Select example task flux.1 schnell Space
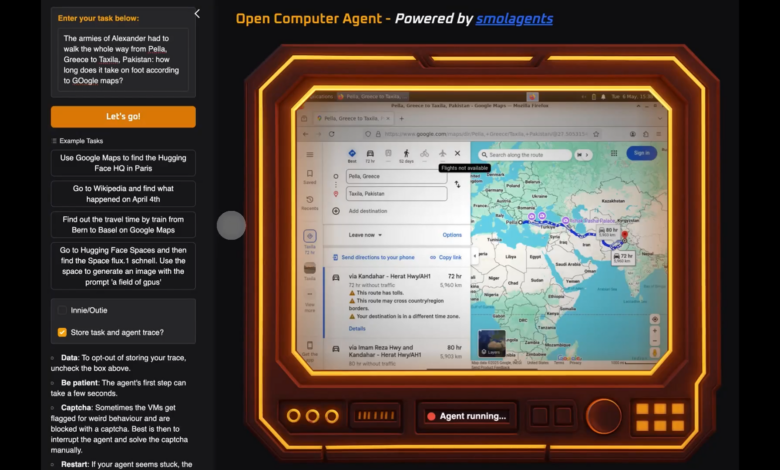 123,266
